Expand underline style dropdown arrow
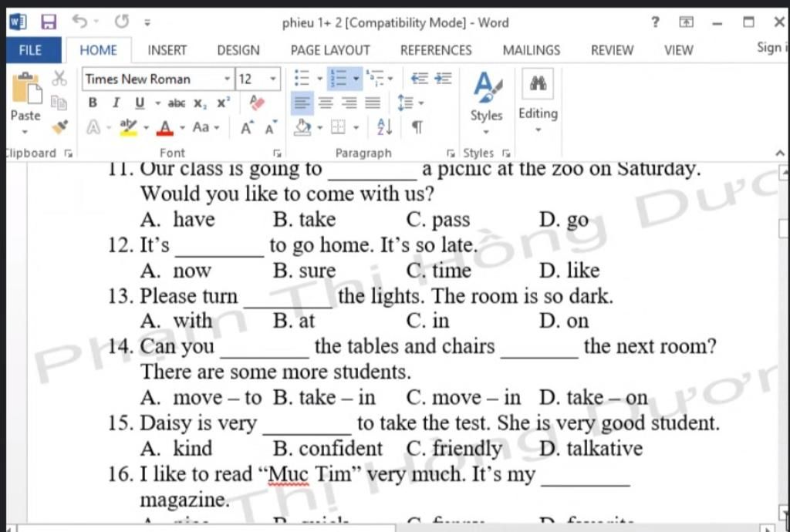 point(157,103)
